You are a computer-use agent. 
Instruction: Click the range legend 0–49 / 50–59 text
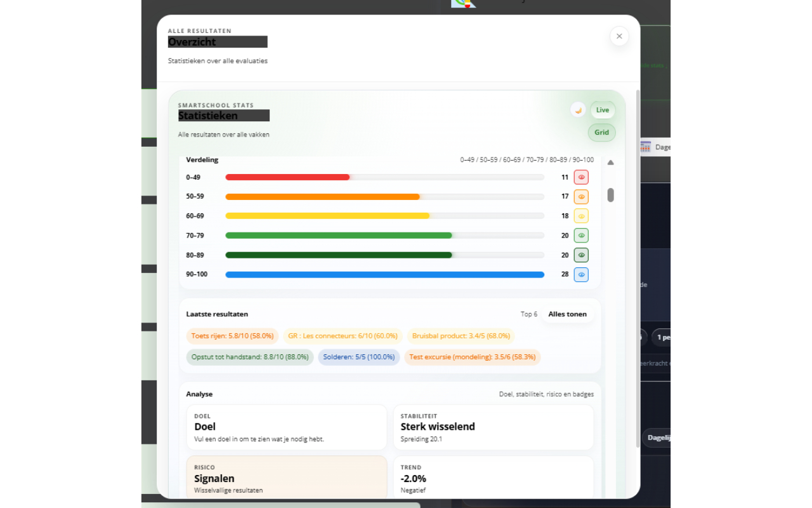(x=527, y=160)
